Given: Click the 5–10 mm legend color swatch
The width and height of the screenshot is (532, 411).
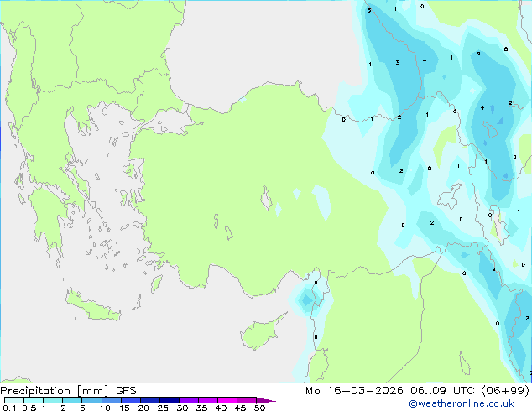Looking at the screenshot, I should pyautogui.click(x=91, y=400).
